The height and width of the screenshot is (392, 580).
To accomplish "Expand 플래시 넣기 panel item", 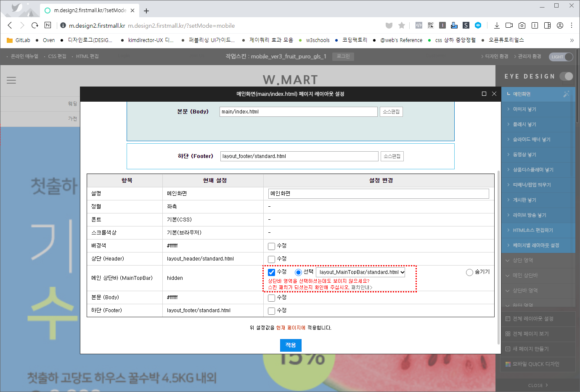I will tap(538, 124).
